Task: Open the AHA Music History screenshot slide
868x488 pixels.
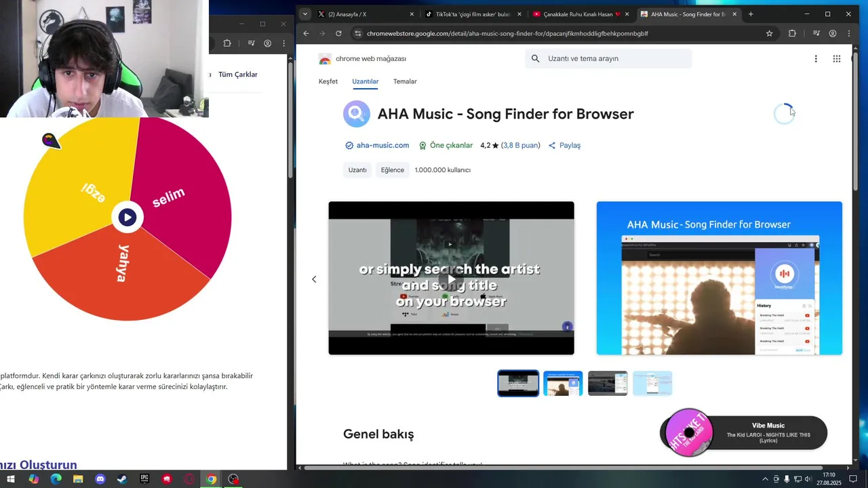Action: point(719,278)
